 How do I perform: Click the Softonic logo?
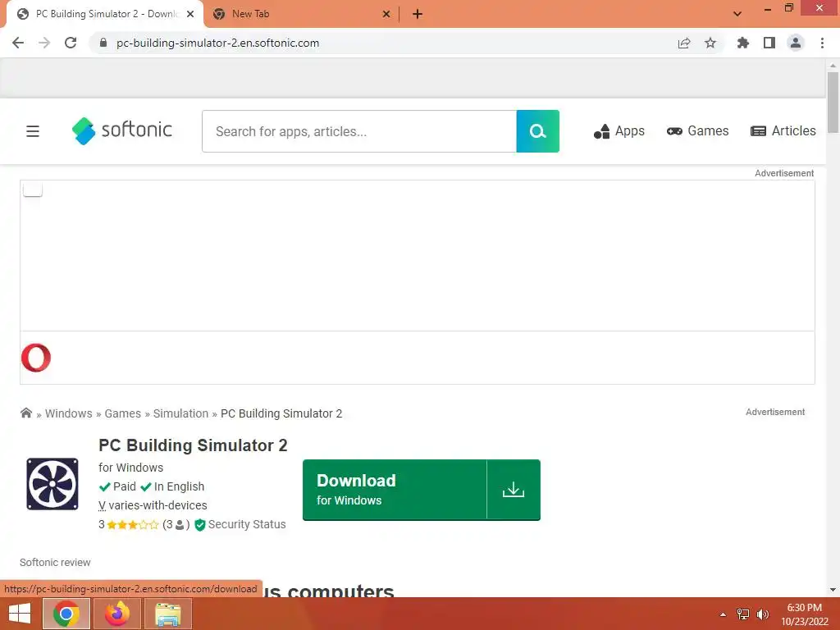[122, 130]
